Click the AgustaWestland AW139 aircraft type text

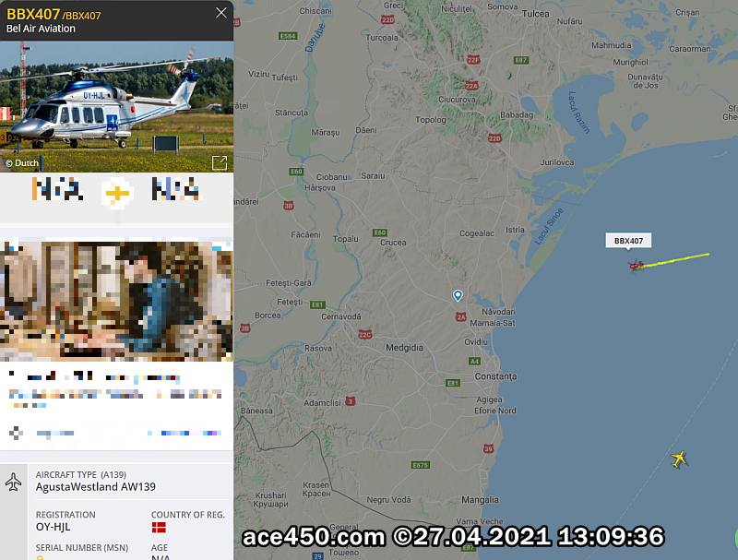(96, 486)
